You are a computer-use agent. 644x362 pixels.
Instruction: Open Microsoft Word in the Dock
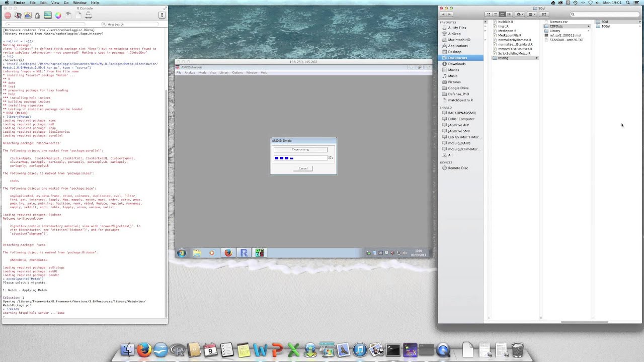click(x=261, y=350)
